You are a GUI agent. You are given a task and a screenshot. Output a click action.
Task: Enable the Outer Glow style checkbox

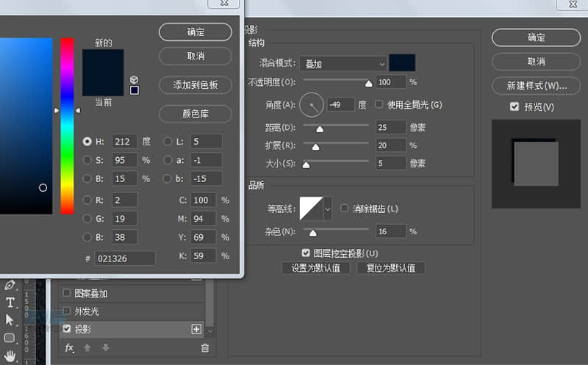(x=66, y=311)
